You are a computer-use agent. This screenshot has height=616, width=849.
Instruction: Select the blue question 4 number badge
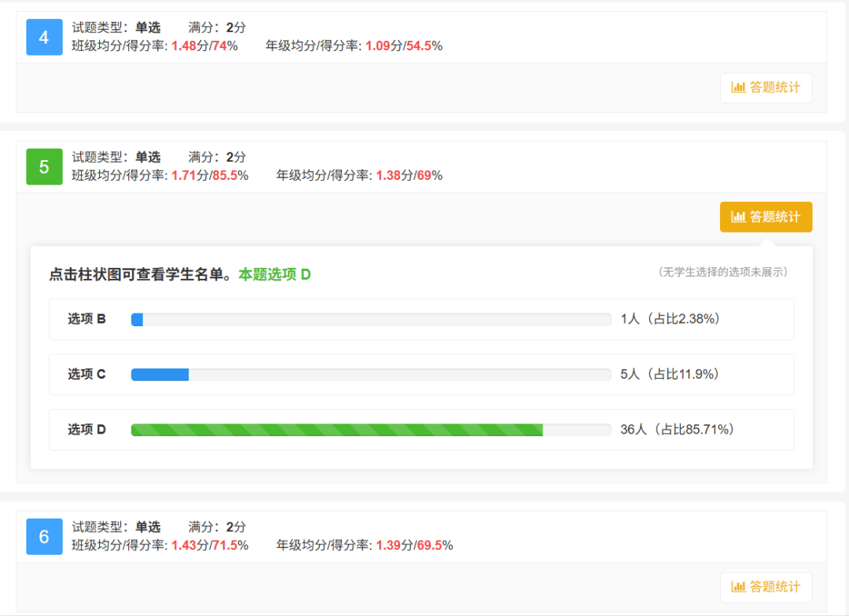pos(44,37)
